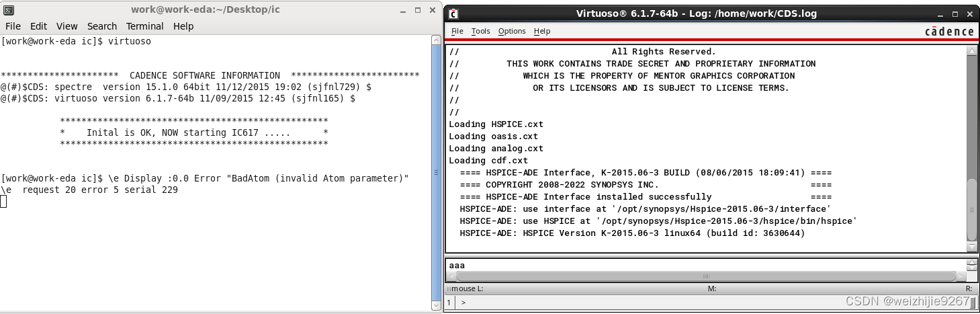Open the Virtuoso File menu
The image size is (980, 314).
tap(457, 31)
